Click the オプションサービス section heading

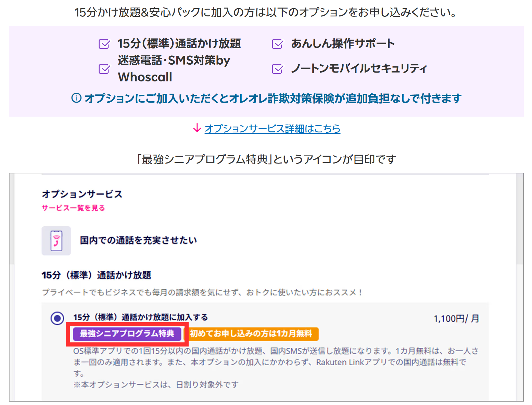click(x=82, y=194)
